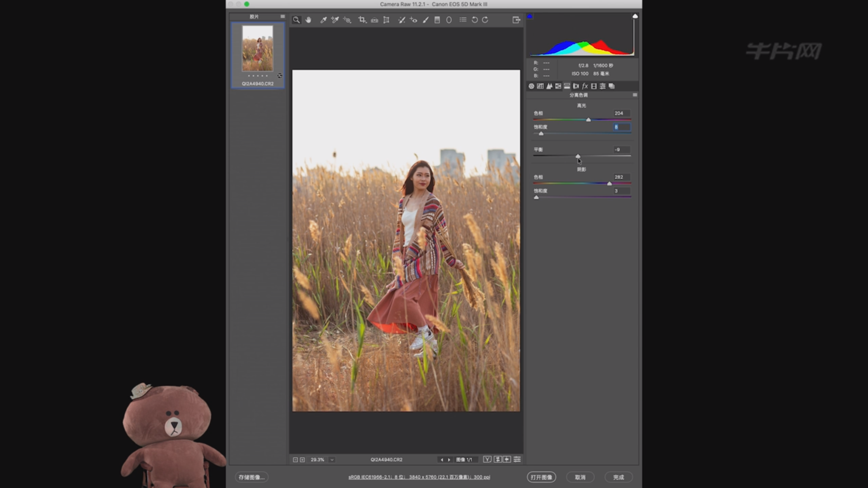This screenshot has width=868, height=488.
Task: Click the shadows hue slider handle
Action: pos(609,183)
